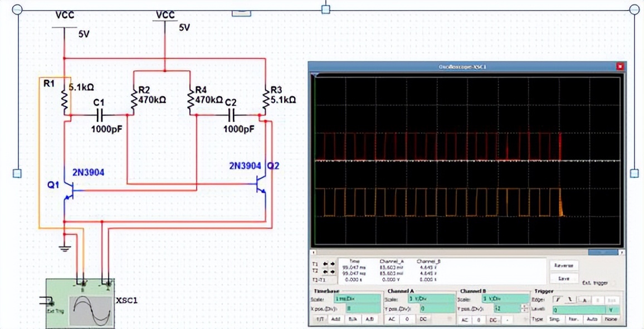Set Channel B coupling to 0
Screen dimensions: 644x329
click(479, 320)
